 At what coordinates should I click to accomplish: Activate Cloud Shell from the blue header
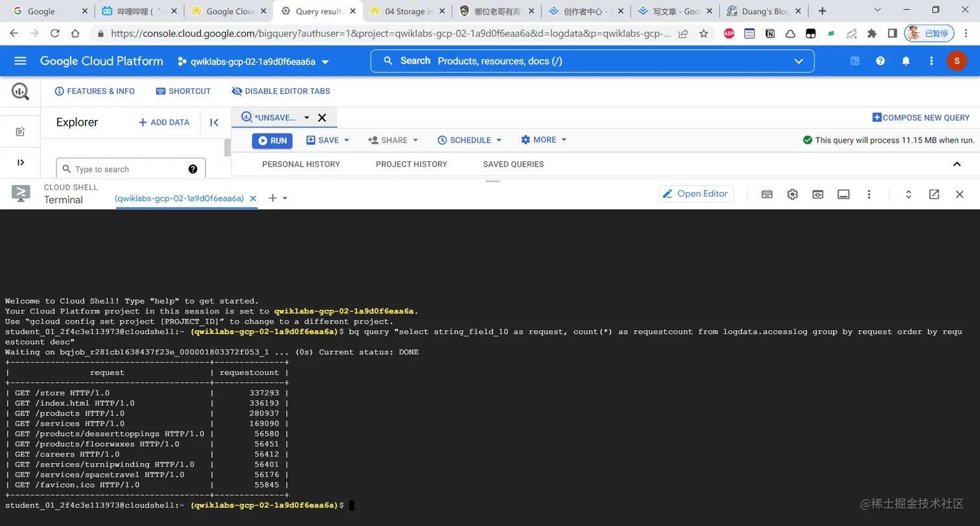click(855, 61)
